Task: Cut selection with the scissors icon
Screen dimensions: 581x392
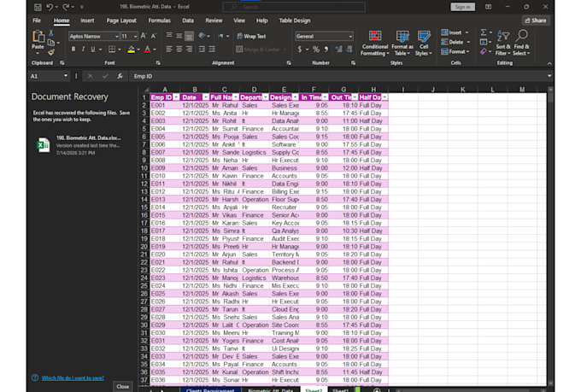Action: (51, 33)
